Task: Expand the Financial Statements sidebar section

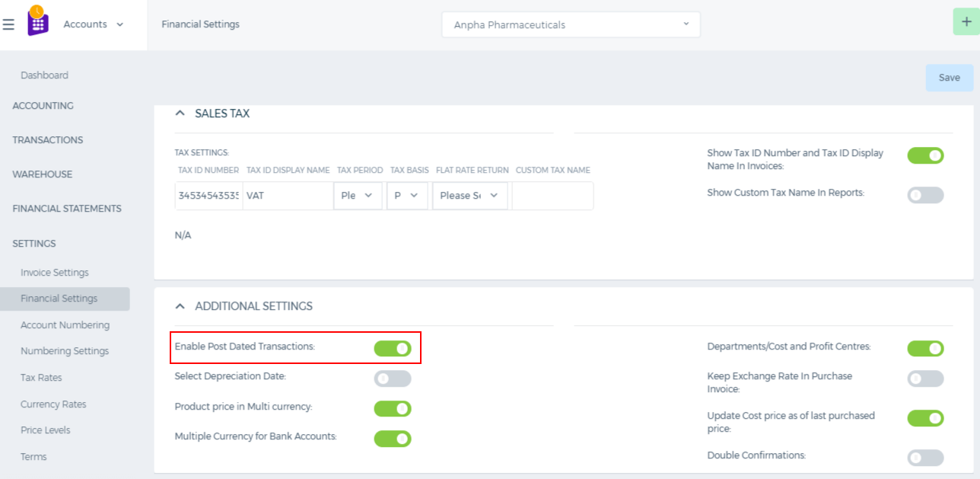Action: (67, 209)
